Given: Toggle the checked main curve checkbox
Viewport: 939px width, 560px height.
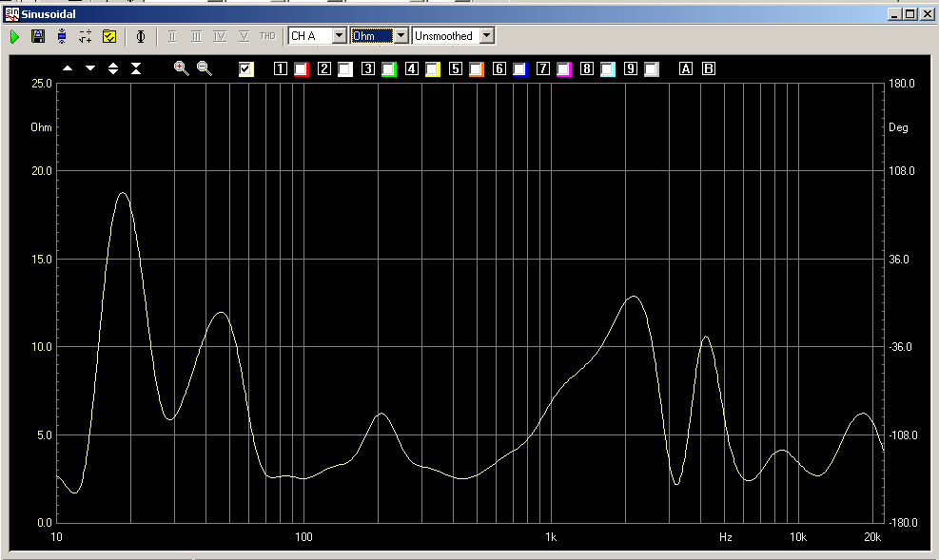Looking at the screenshot, I should click(246, 68).
